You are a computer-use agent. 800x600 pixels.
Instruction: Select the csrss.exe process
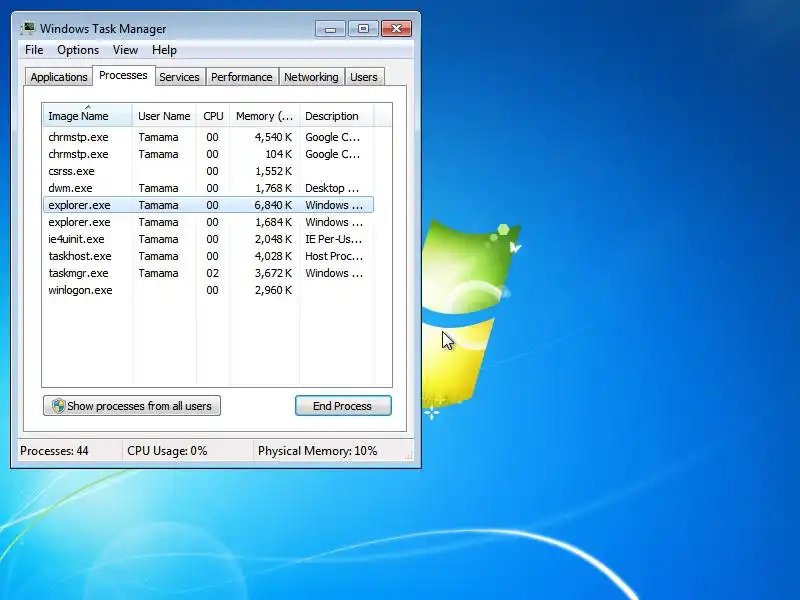pyautogui.click(x=209, y=171)
